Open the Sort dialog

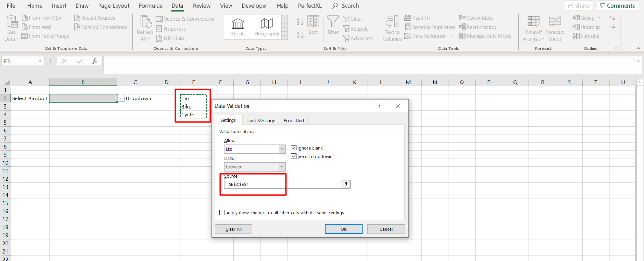[x=313, y=26]
